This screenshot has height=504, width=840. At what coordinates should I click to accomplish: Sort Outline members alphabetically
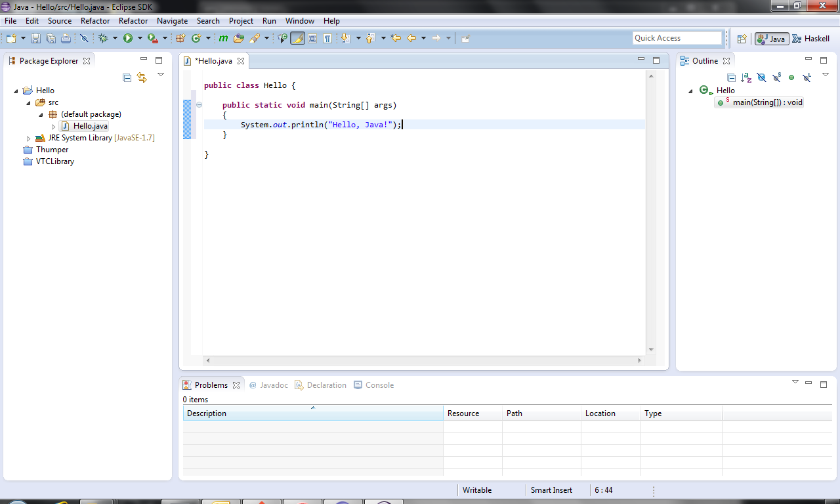click(x=746, y=77)
